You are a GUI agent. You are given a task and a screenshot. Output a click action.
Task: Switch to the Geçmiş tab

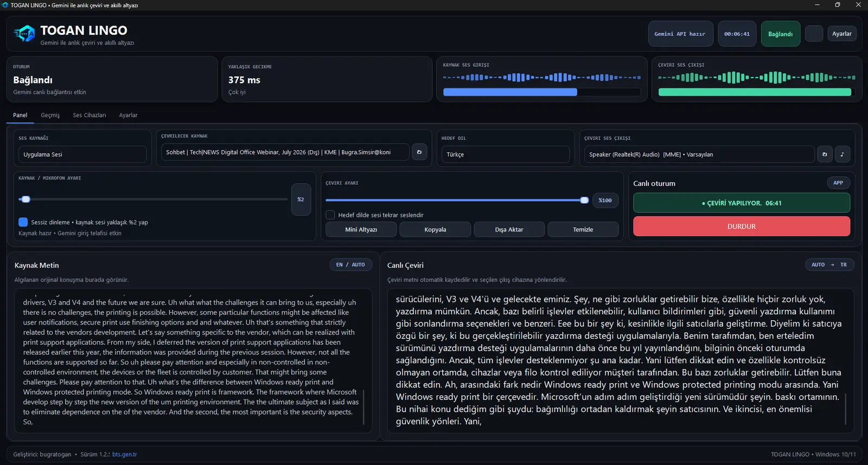[x=50, y=115]
